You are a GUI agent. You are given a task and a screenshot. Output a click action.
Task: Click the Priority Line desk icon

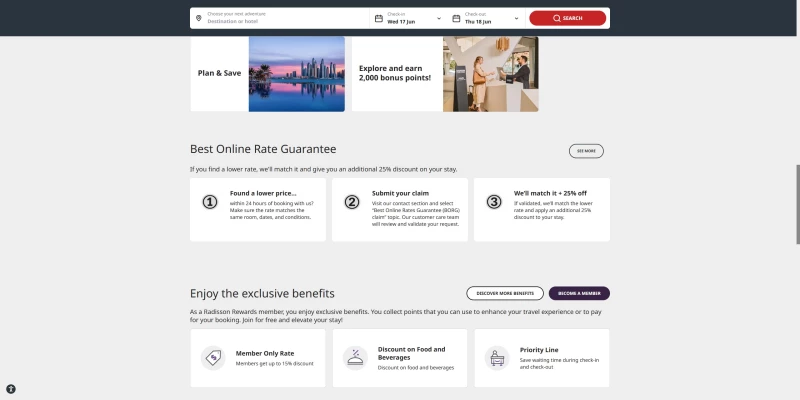[x=497, y=358]
